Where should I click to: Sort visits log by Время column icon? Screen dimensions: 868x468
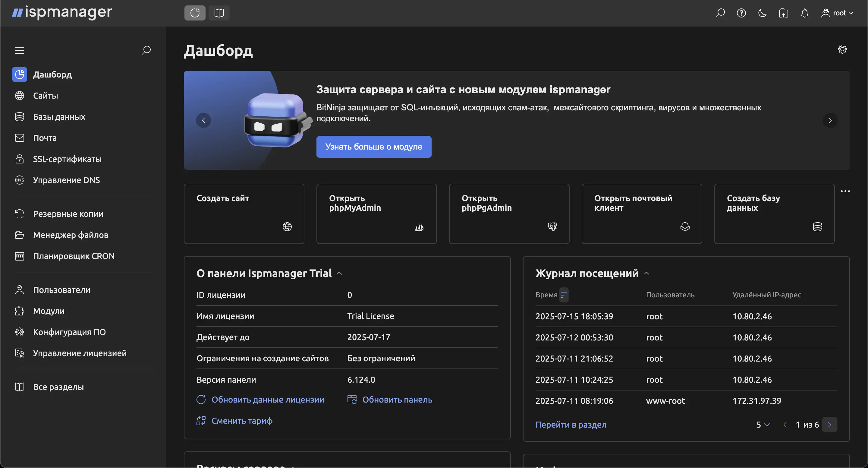point(563,295)
